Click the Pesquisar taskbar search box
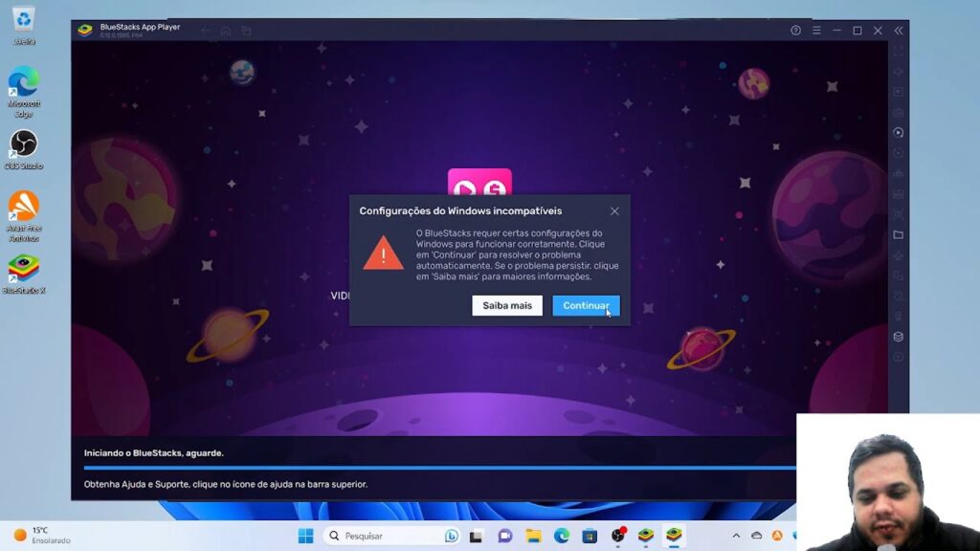Screen dimensions: 980x551 coord(392,536)
